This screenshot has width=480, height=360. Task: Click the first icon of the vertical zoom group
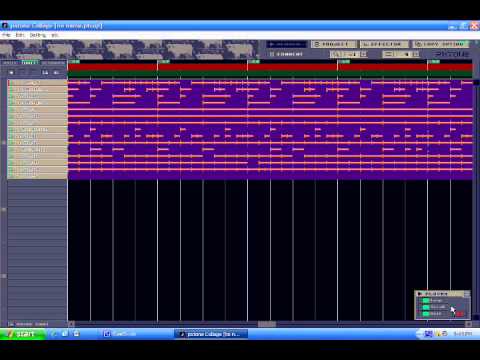pyautogui.click(x=388, y=54)
